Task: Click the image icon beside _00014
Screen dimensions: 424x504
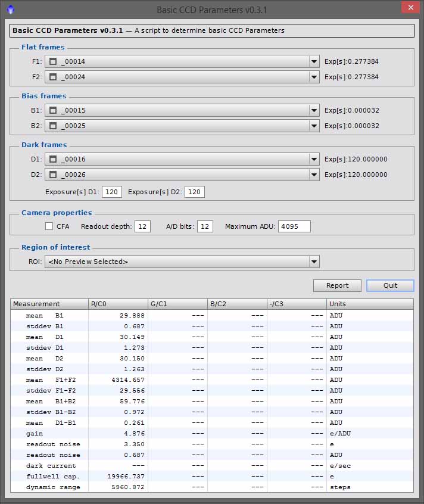Action: click(53, 61)
